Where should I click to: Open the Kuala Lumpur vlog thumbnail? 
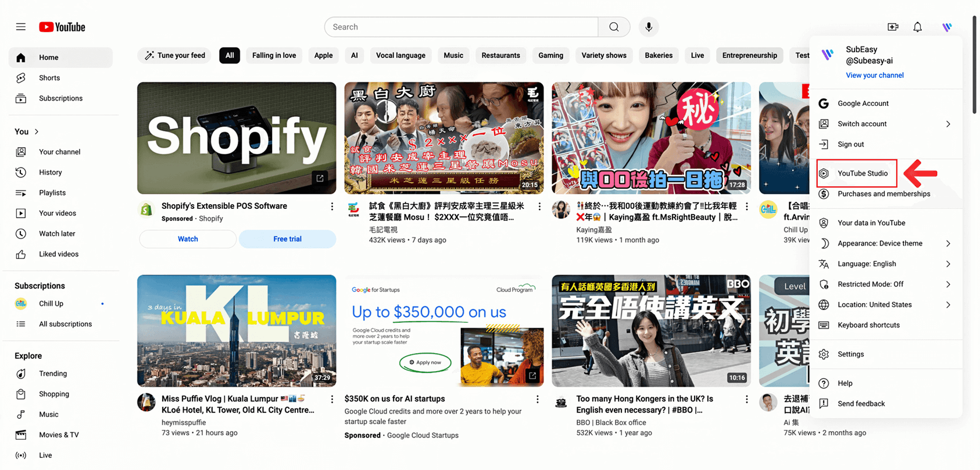tap(237, 331)
